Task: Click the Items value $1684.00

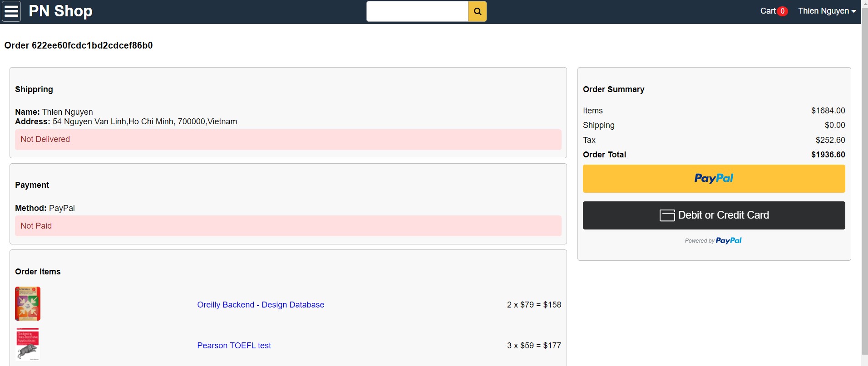Action: 828,111
